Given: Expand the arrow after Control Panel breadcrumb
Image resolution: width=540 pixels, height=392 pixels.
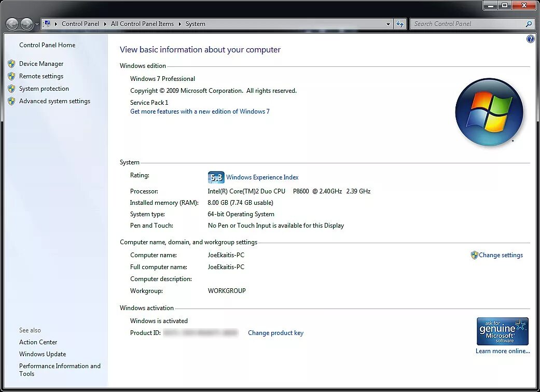Looking at the screenshot, I should pos(105,24).
